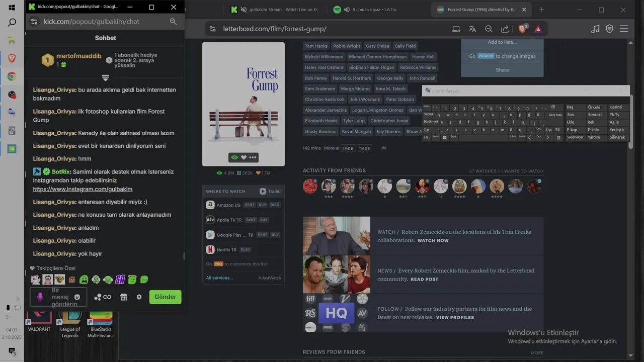
Task: Send chat message with Gönder button
Action: point(165,297)
